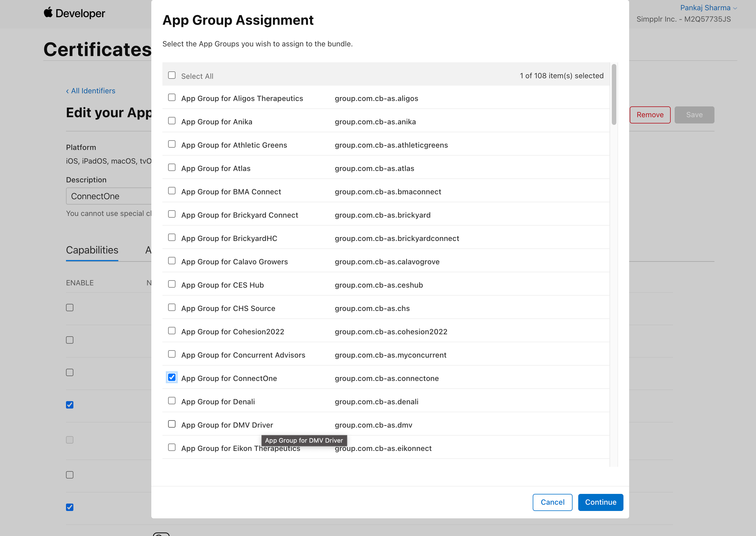The width and height of the screenshot is (756, 536).
Task: Check App Group for Athletic Greens
Action: [x=172, y=144]
